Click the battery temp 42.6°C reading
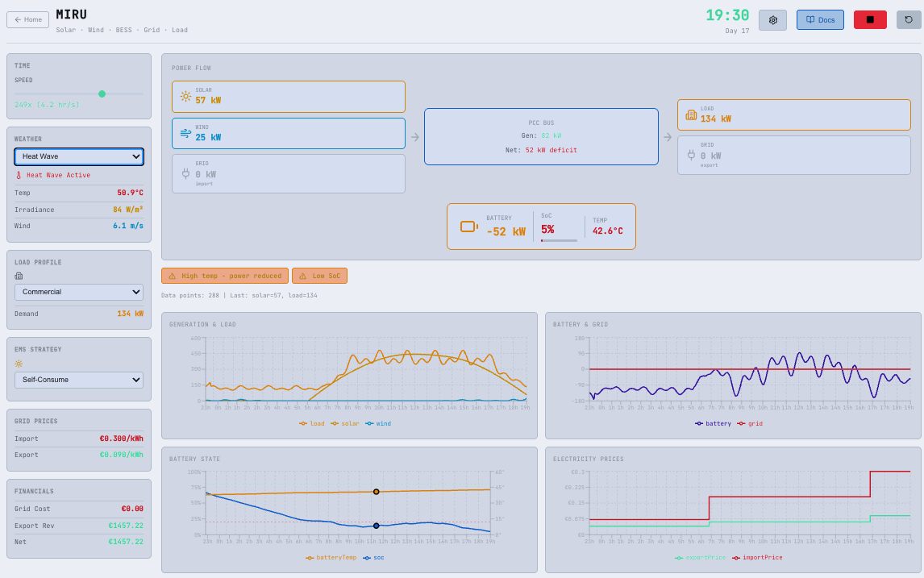 pyautogui.click(x=608, y=231)
